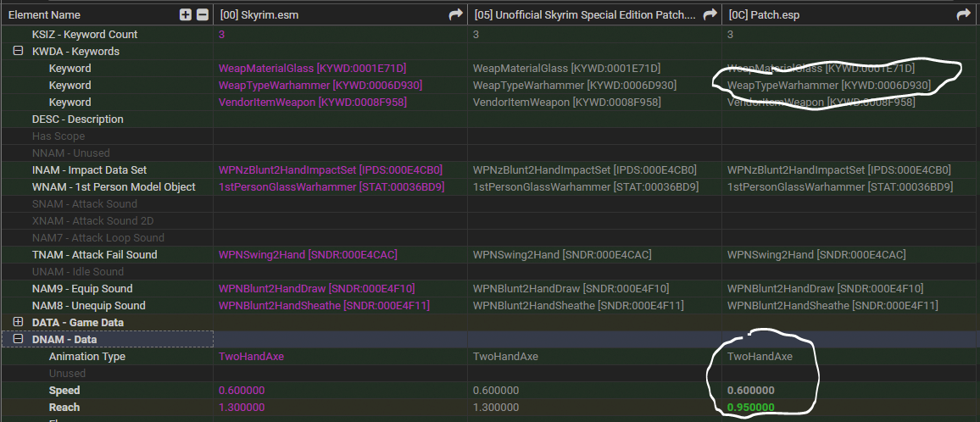This screenshot has height=422, width=980.
Task: Click the collapse all minus icon in header
Action: tap(202, 14)
